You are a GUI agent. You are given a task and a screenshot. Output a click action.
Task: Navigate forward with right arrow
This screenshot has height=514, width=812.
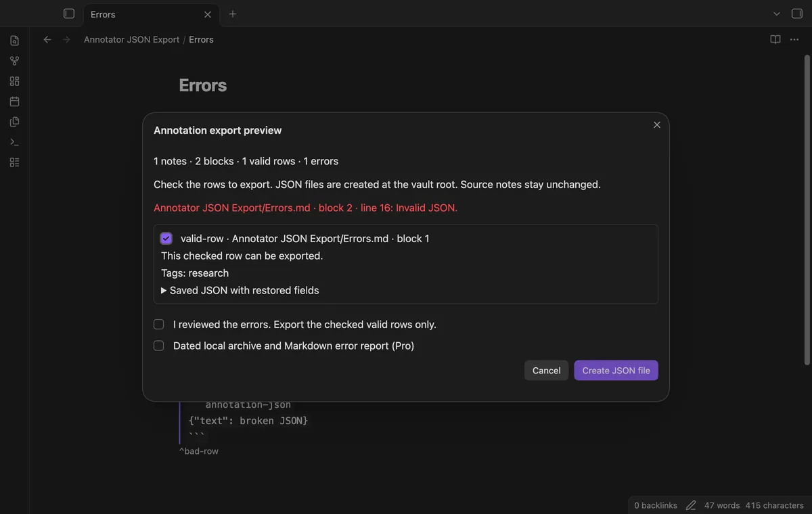click(66, 40)
